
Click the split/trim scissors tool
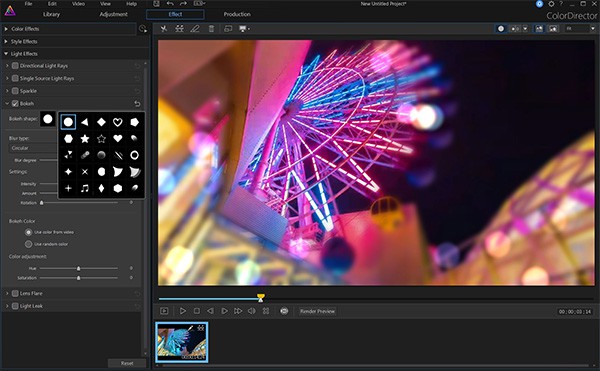(x=163, y=29)
